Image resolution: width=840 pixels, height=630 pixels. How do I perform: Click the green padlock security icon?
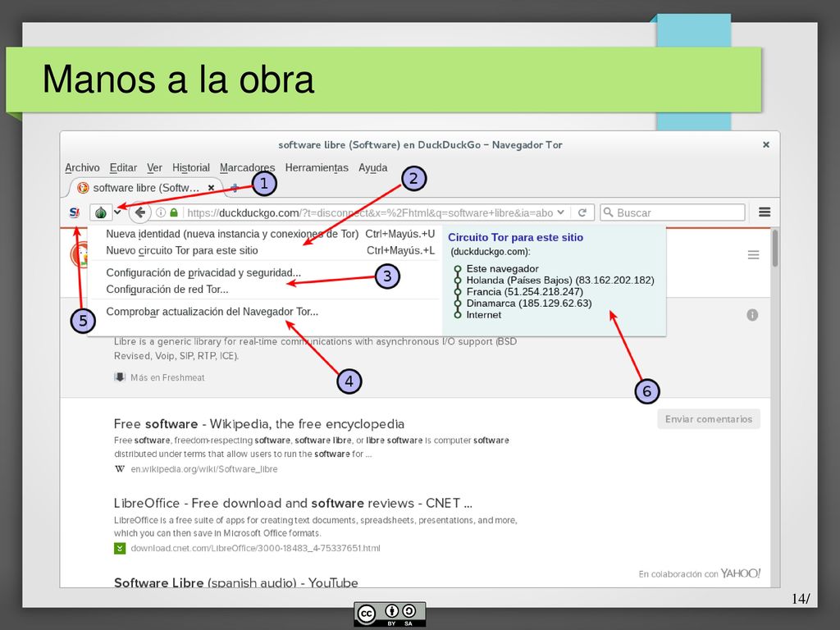click(174, 212)
